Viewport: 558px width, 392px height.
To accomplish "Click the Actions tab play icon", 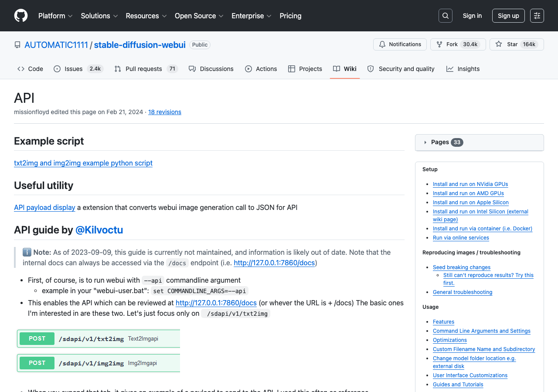I will tap(248, 69).
